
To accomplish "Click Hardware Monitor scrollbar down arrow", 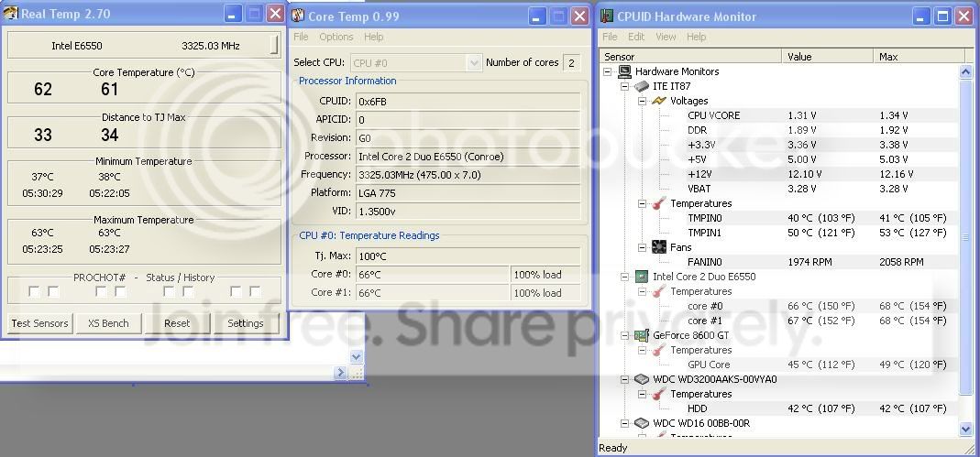I will 965,430.
